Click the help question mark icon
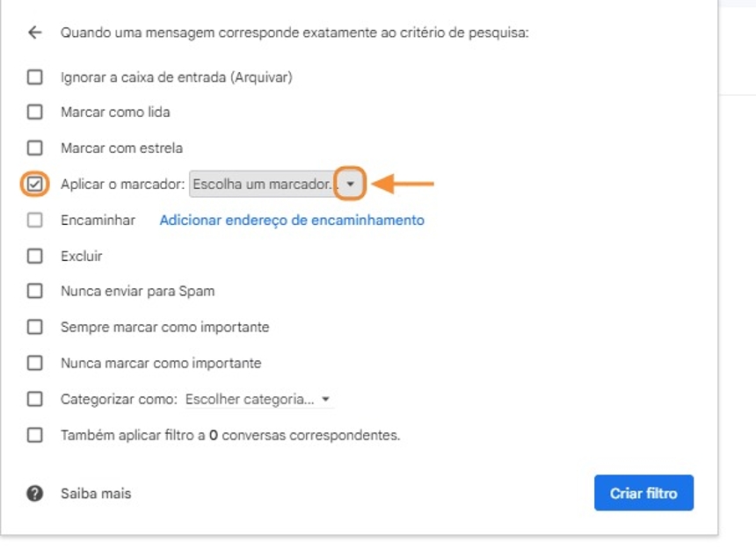 tap(34, 494)
